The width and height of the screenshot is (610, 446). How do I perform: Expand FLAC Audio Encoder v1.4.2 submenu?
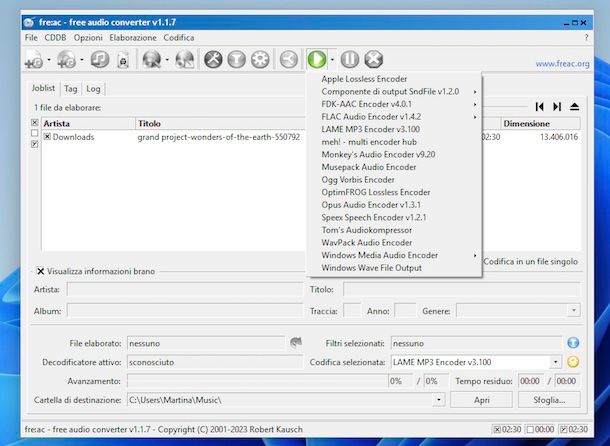395,117
